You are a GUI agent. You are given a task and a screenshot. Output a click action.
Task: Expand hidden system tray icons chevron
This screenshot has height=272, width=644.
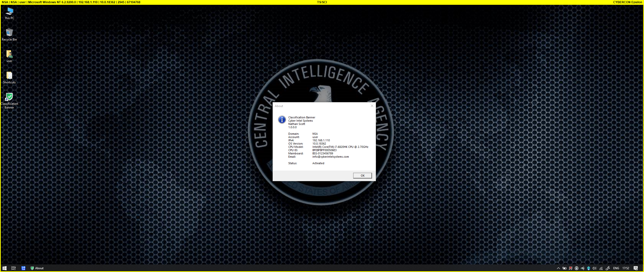click(558, 268)
